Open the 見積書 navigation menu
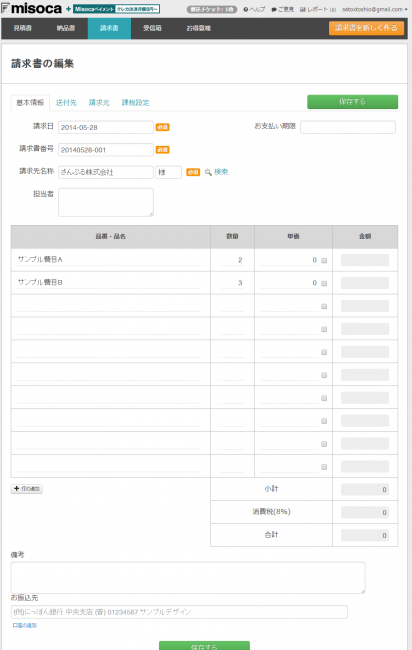The height and width of the screenshot is (650, 412). (x=23, y=28)
